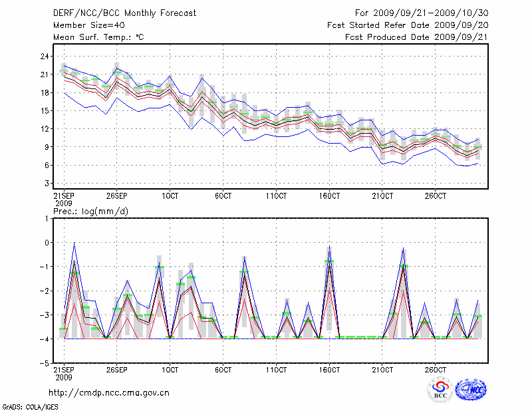
Task: Click the precipitation peak at 16OCT
Action: tap(329, 247)
